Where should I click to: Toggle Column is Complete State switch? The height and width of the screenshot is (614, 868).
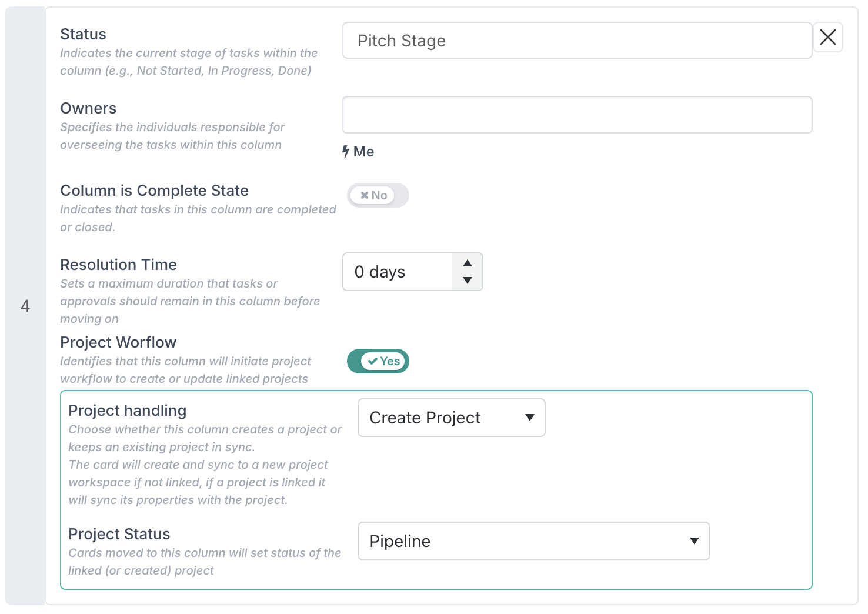(x=378, y=195)
